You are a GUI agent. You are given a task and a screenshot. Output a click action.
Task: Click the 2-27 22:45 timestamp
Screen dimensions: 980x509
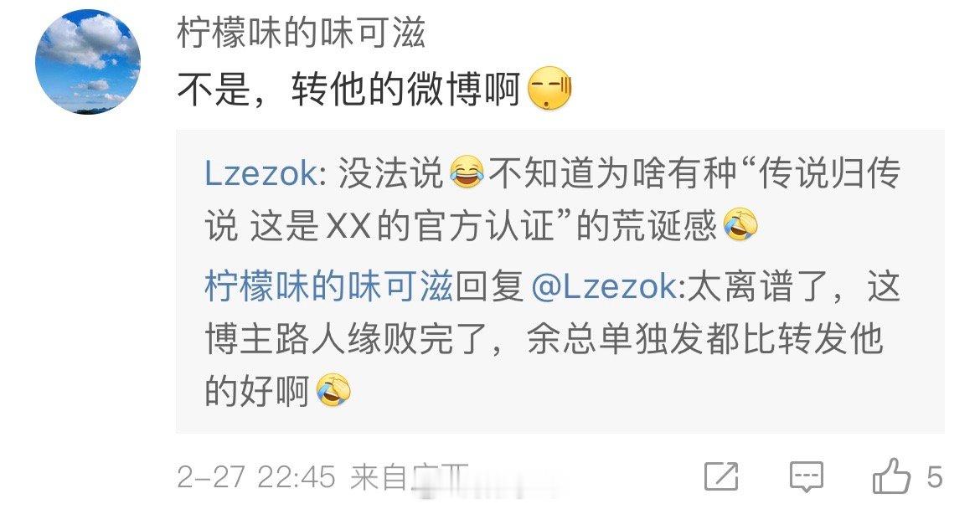[x=256, y=477]
